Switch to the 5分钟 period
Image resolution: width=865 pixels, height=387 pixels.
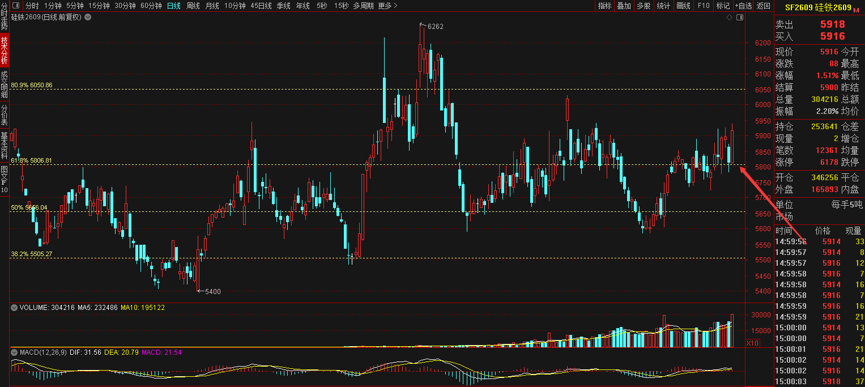[x=75, y=6]
